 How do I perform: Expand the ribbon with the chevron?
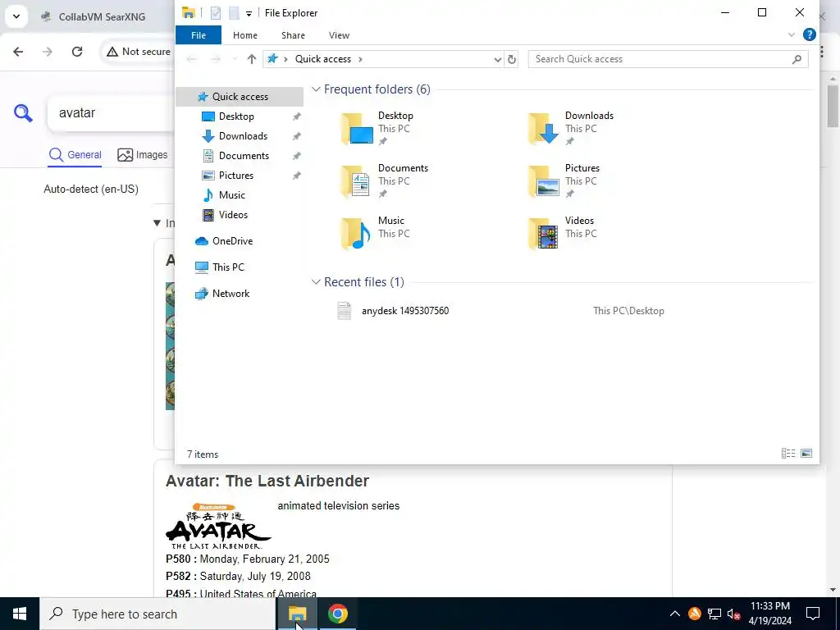(x=792, y=34)
